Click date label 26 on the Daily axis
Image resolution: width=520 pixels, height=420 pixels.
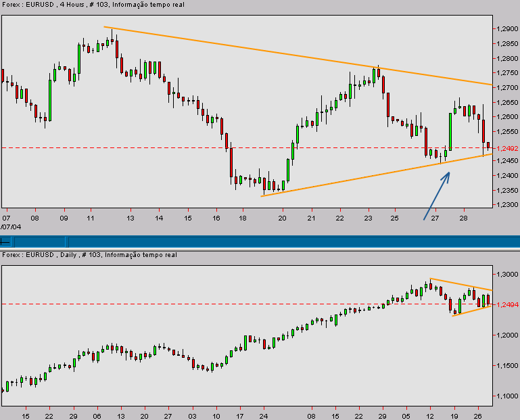click(x=477, y=416)
